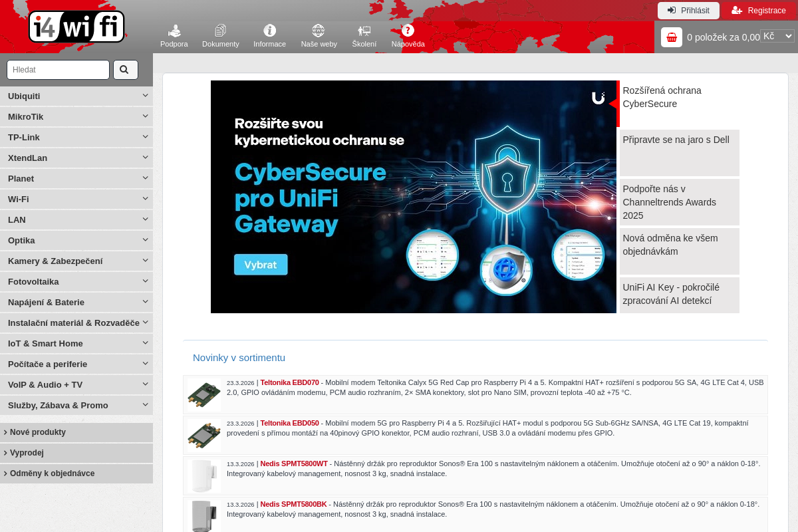798x532 pixels.
Task: Open the Teltonika EBD070 product link
Action: click(x=289, y=382)
